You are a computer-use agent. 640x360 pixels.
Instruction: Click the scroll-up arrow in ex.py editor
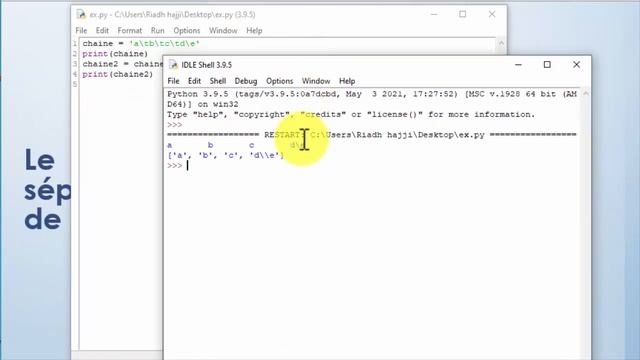[501, 43]
